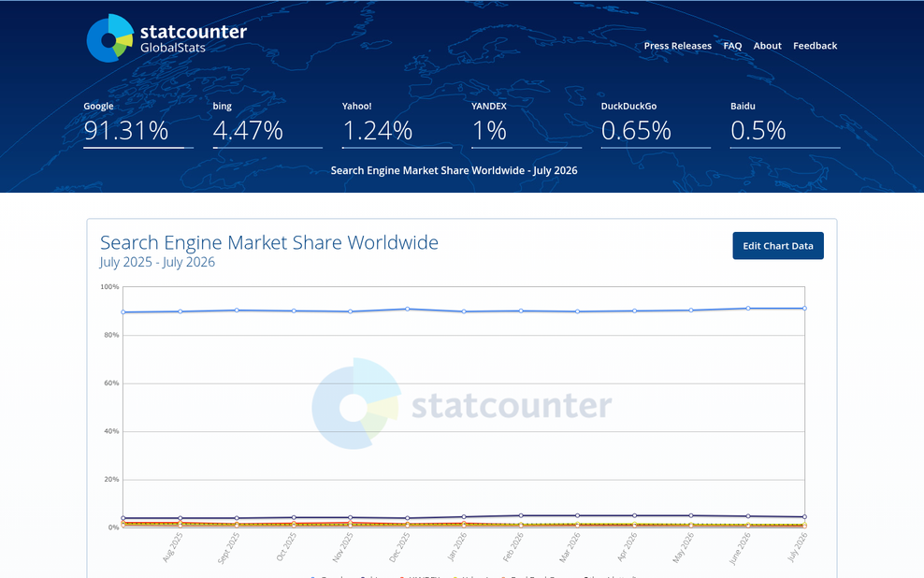
Task: Click the 40% y-axis label
Action: click(x=111, y=431)
